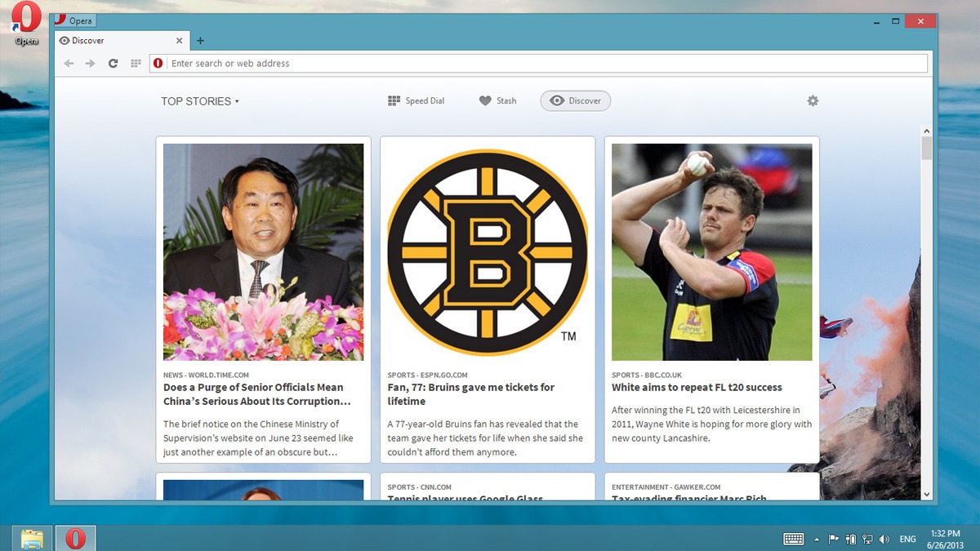Image resolution: width=980 pixels, height=551 pixels.
Task: Open File Explorer from the taskbar
Action: pyautogui.click(x=32, y=539)
